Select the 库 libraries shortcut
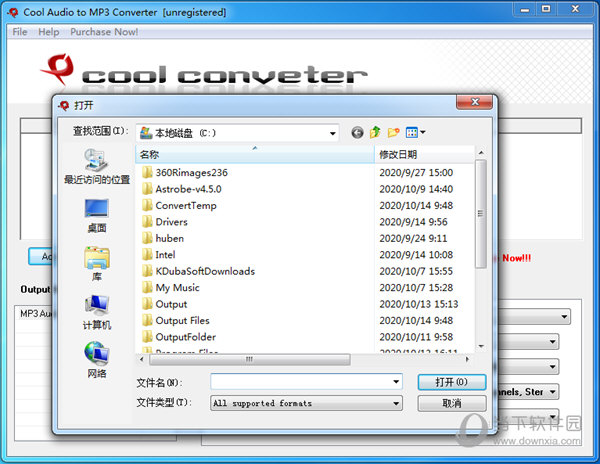Screen dimensions: 600x464 click(97, 264)
